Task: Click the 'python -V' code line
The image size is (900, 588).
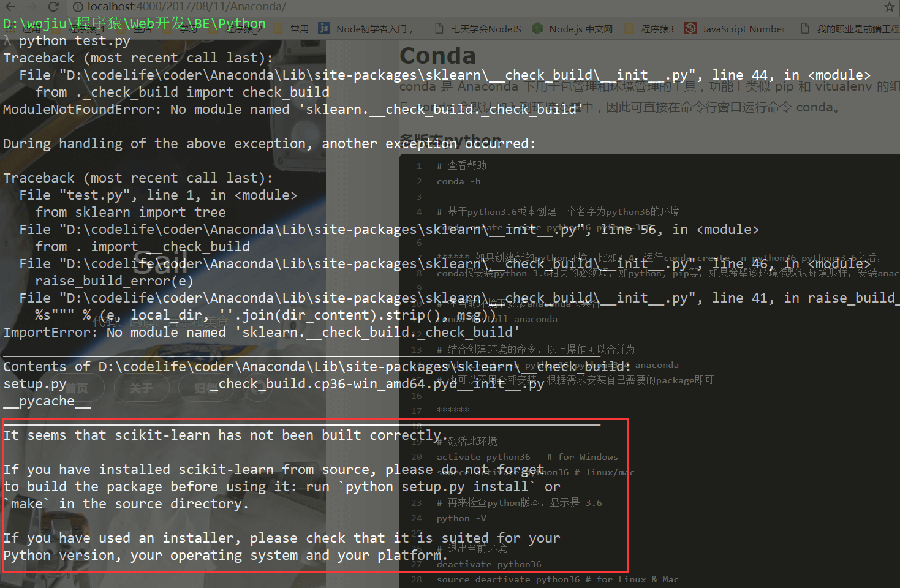Action: [x=461, y=518]
